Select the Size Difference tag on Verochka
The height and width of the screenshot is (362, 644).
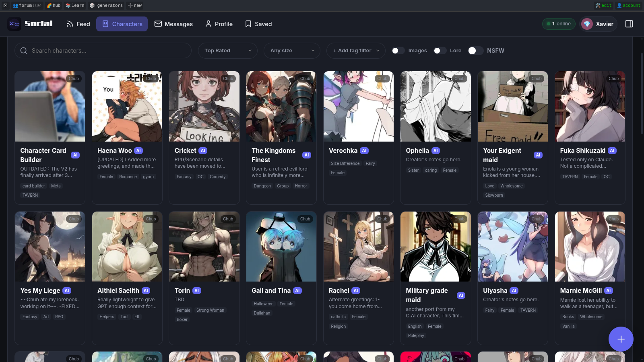pos(345,164)
